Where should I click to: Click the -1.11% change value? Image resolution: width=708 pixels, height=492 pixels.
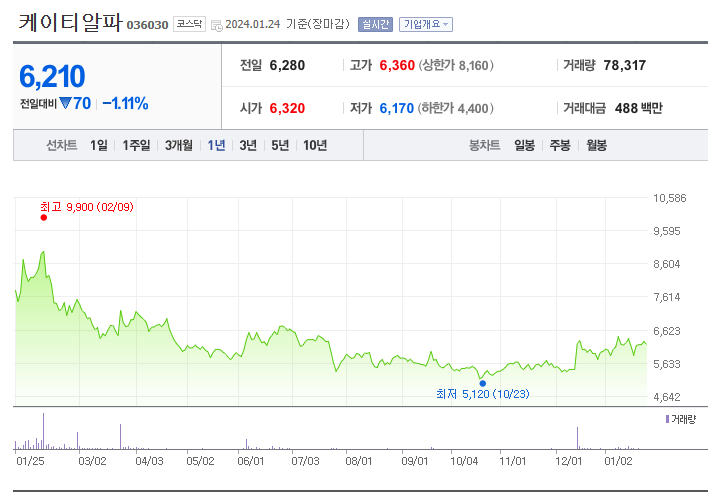[x=126, y=103]
